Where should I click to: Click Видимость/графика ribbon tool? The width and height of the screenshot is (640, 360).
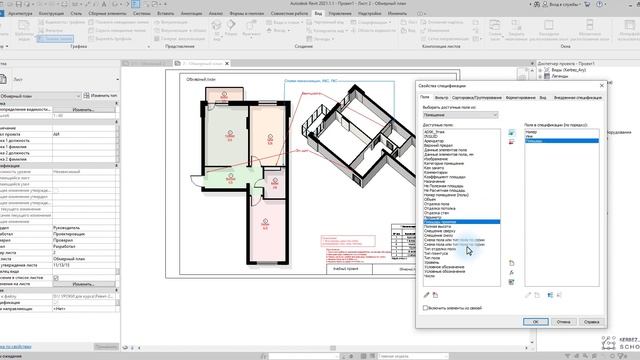(x=62, y=22)
